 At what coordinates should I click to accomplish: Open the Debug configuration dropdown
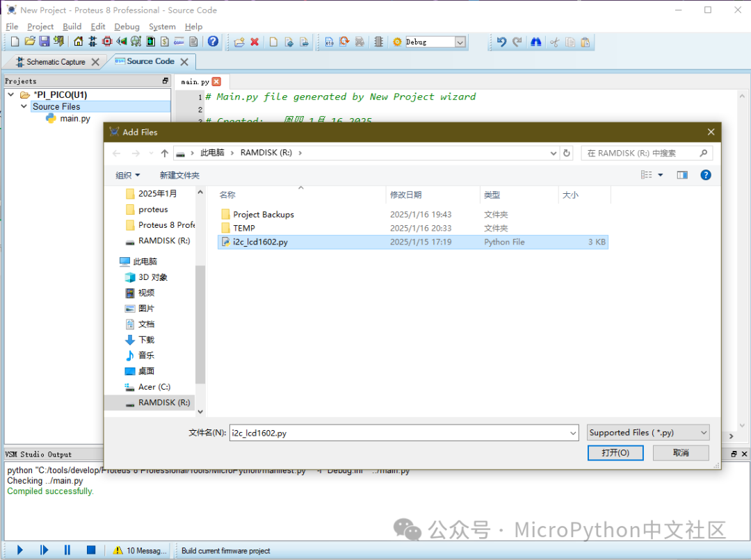pyautogui.click(x=460, y=42)
